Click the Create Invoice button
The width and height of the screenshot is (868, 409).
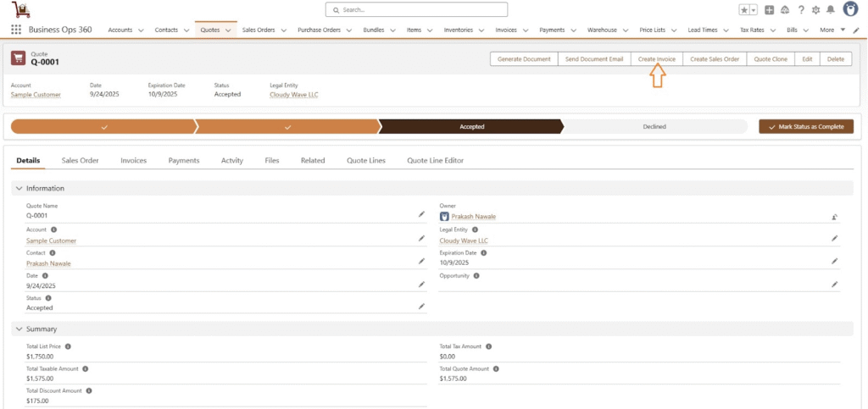[657, 59]
